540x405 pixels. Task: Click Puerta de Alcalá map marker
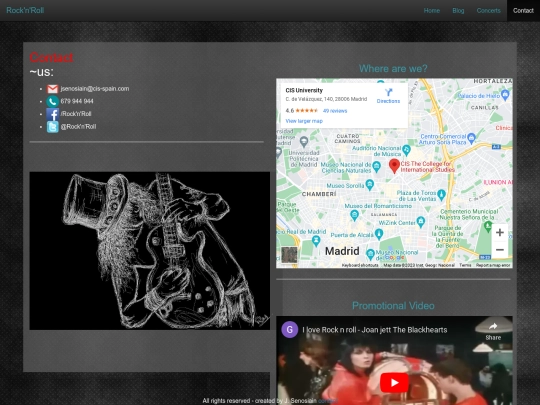click(x=379, y=234)
